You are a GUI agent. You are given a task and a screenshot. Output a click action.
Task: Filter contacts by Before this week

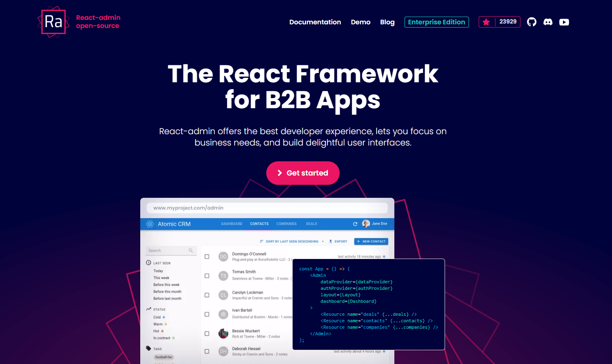(x=166, y=285)
